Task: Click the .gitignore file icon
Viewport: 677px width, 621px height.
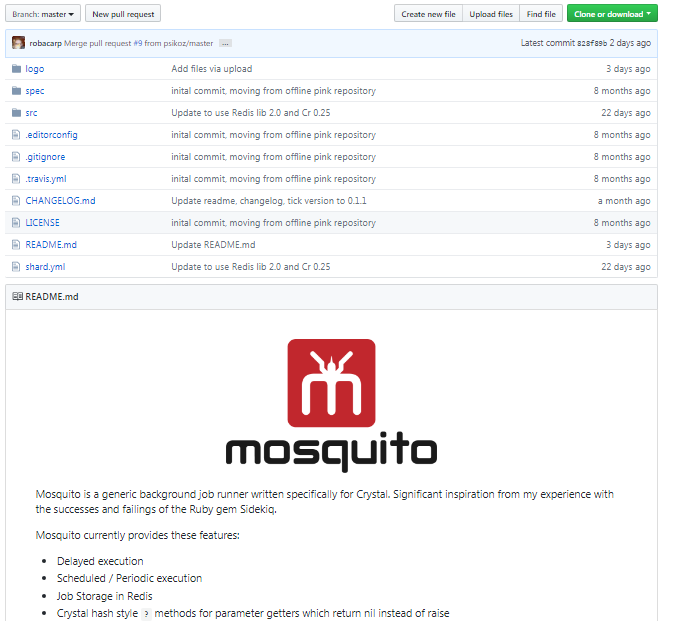Action: click(x=16, y=157)
